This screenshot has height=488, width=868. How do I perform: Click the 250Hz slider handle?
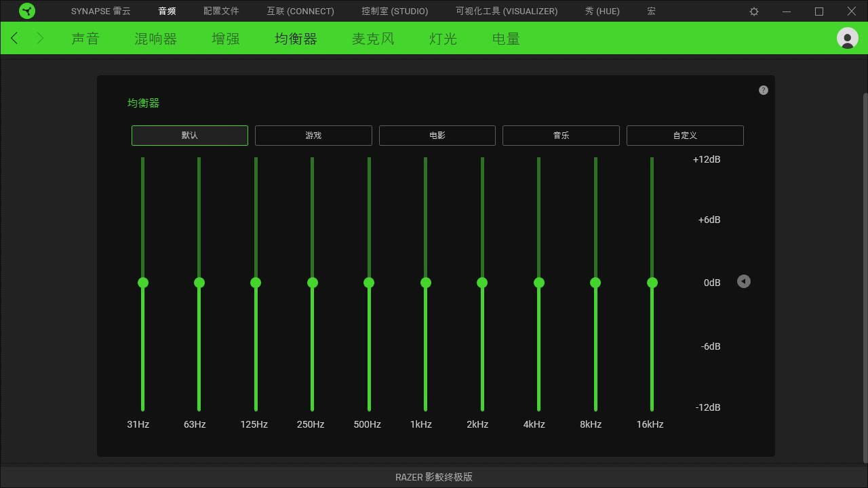(313, 283)
